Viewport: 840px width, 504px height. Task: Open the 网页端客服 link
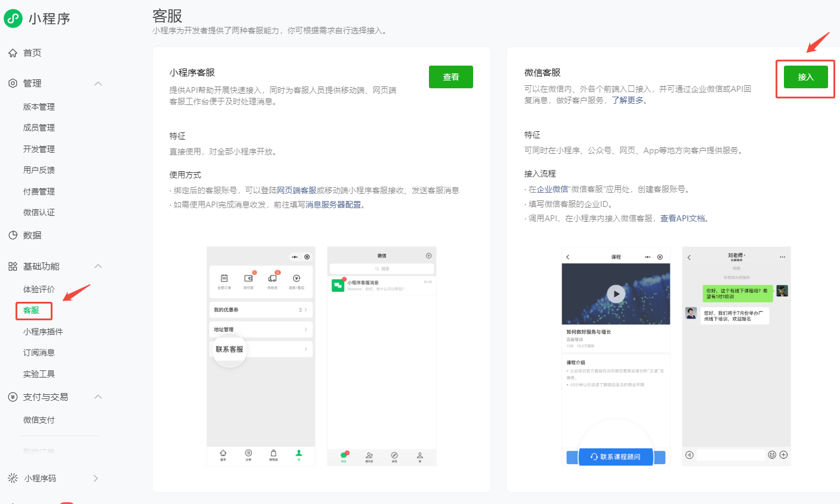tap(297, 190)
